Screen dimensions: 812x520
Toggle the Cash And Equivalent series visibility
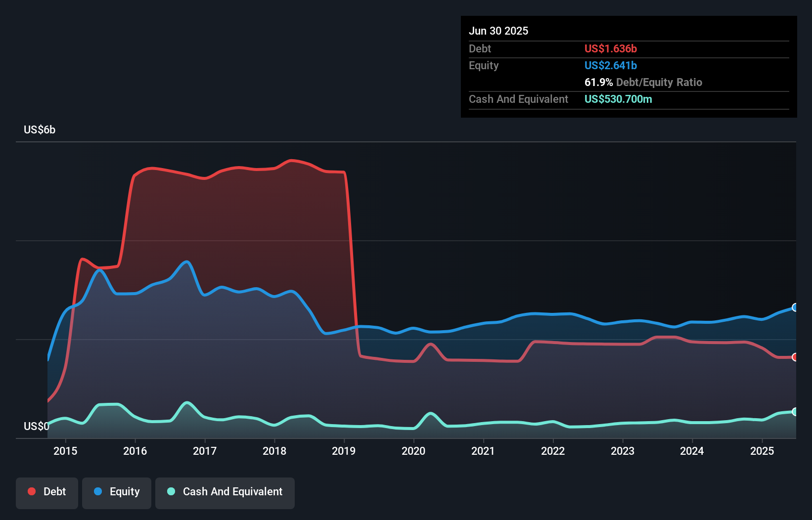pos(225,492)
